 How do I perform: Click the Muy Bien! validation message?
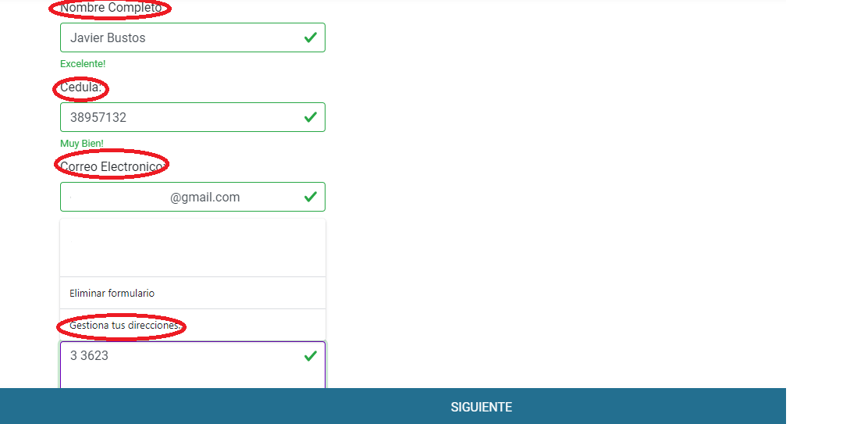click(x=82, y=144)
